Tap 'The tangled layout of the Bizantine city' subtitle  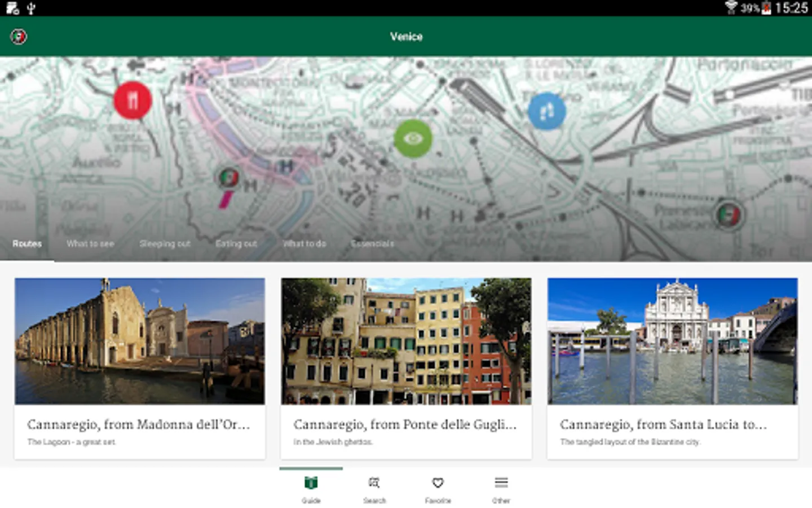tap(630, 442)
